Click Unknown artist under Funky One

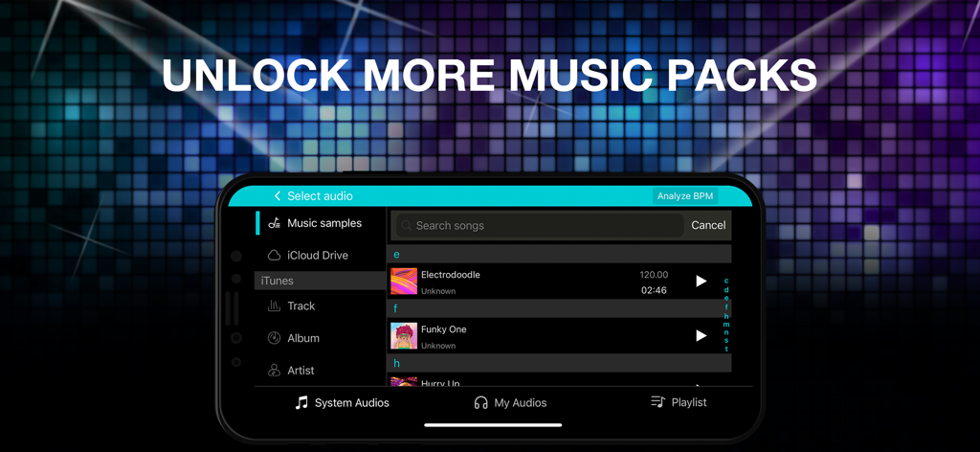tap(438, 346)
